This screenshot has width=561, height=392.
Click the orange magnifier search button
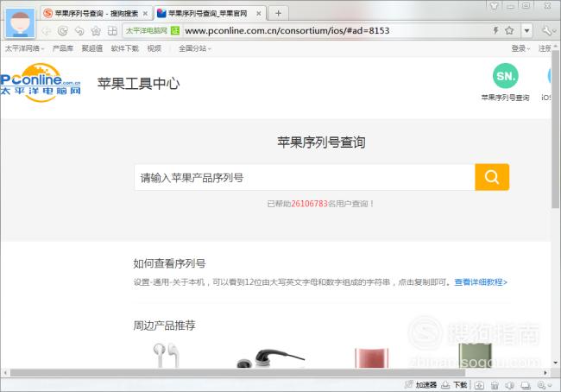tap(492, 177)
